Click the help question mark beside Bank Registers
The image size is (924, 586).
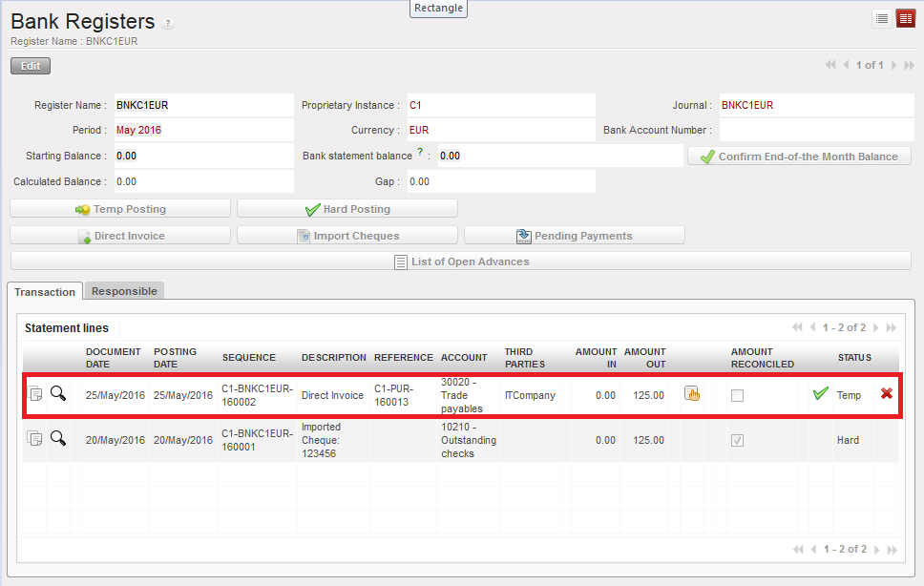(169, 24)
